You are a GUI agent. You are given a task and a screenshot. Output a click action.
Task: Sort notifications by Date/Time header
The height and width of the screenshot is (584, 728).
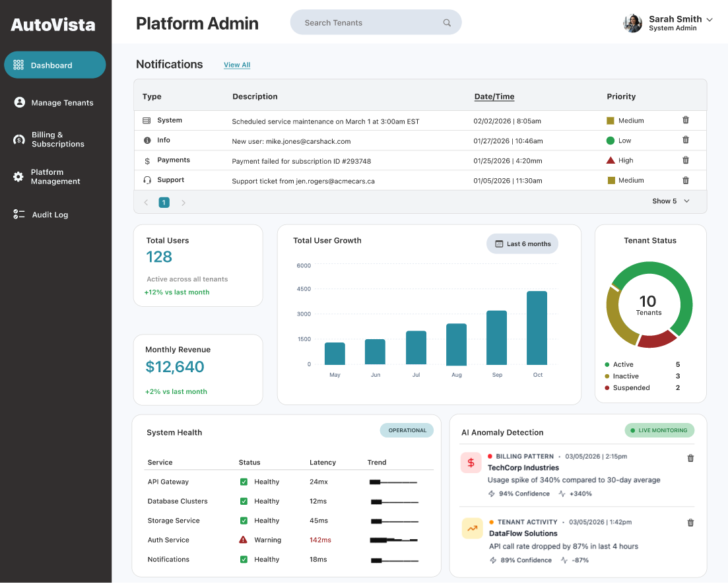[494, 96]
